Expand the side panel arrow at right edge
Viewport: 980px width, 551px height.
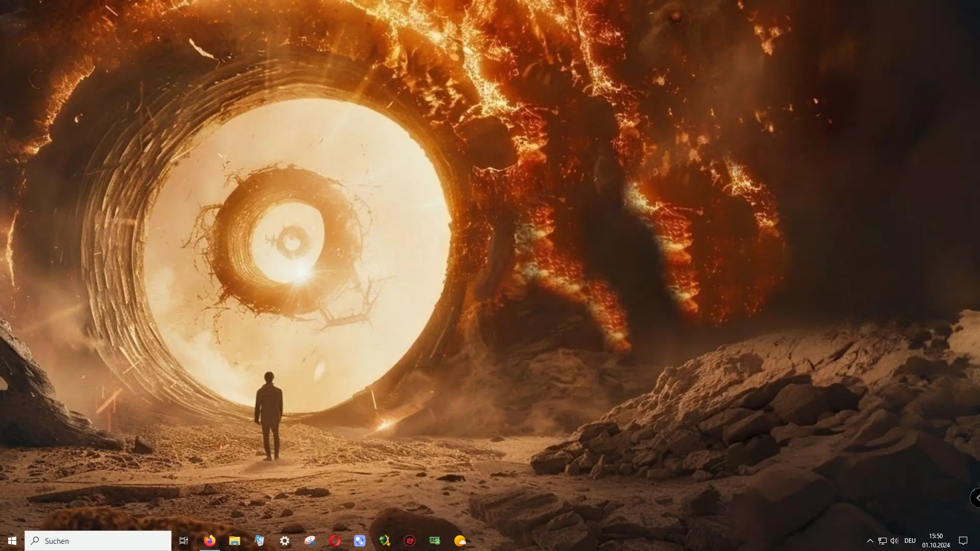click(976, 497)
